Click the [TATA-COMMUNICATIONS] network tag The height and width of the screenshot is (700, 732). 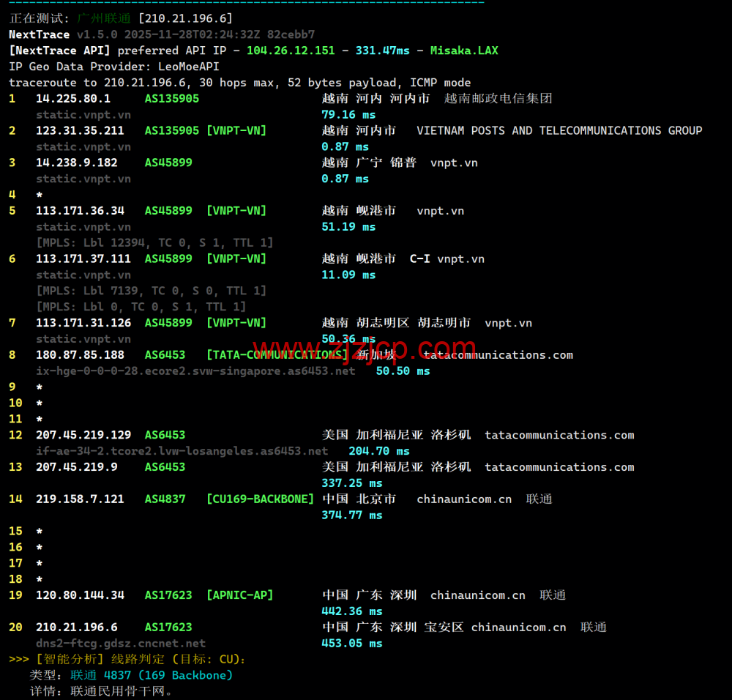click(277, 355)
